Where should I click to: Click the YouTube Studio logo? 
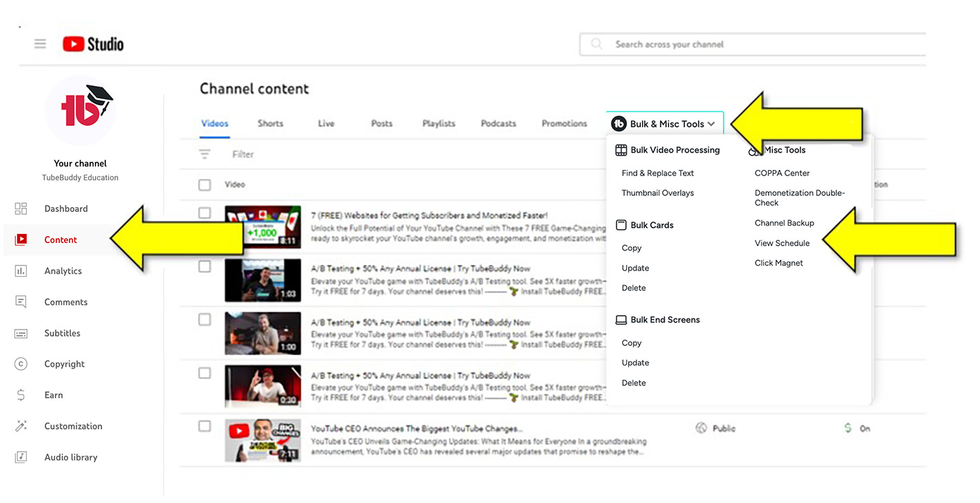(x=93, y=44)
